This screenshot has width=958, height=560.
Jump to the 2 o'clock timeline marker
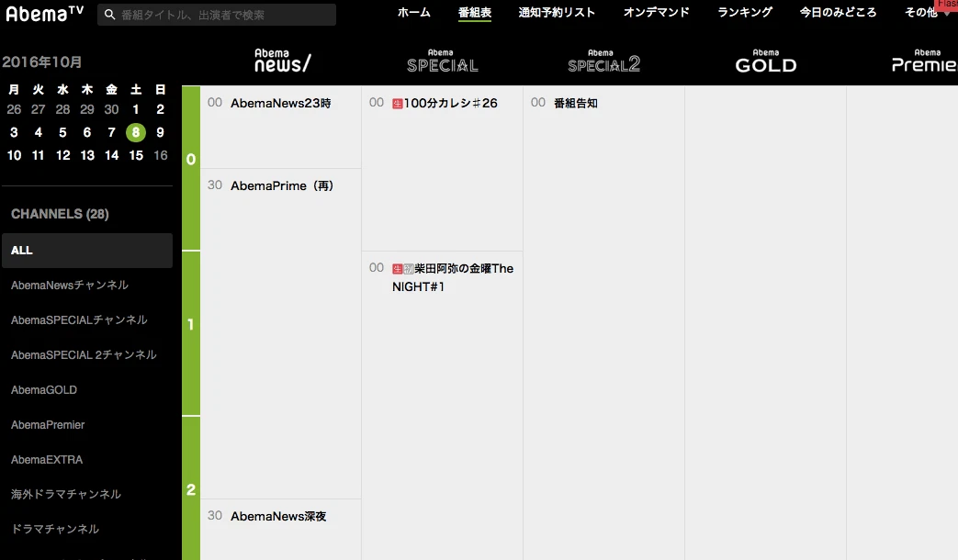tap(191, 489)
